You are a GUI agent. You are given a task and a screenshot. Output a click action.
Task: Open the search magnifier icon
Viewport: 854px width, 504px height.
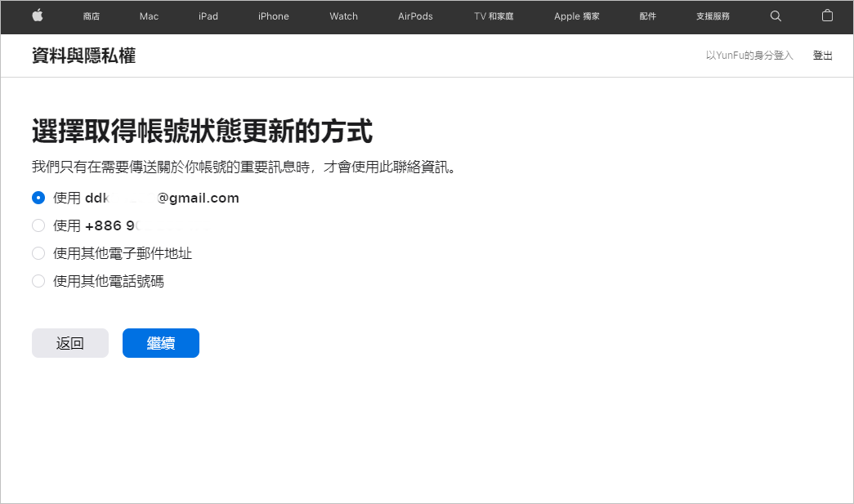(x=776, y=16)
